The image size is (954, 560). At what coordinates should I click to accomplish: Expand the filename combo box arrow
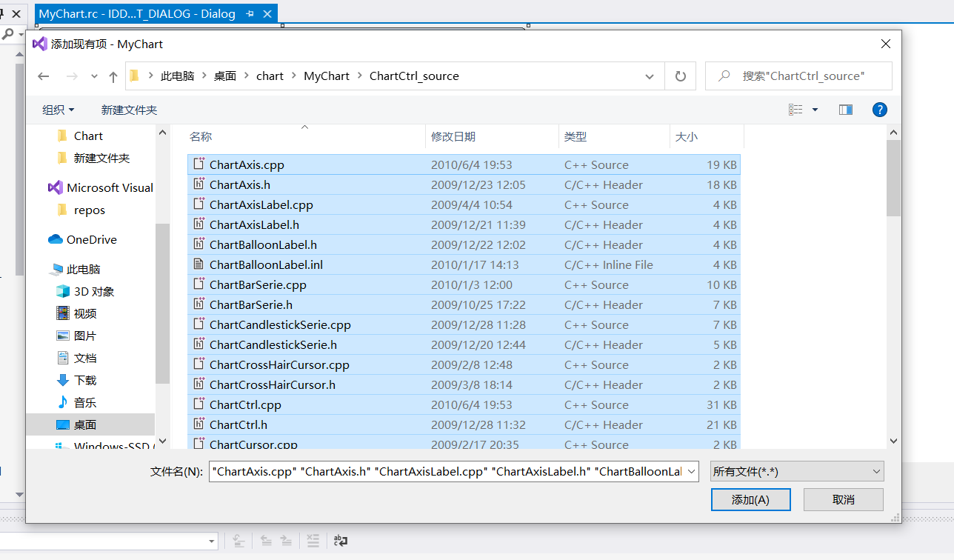click(690, 471)
